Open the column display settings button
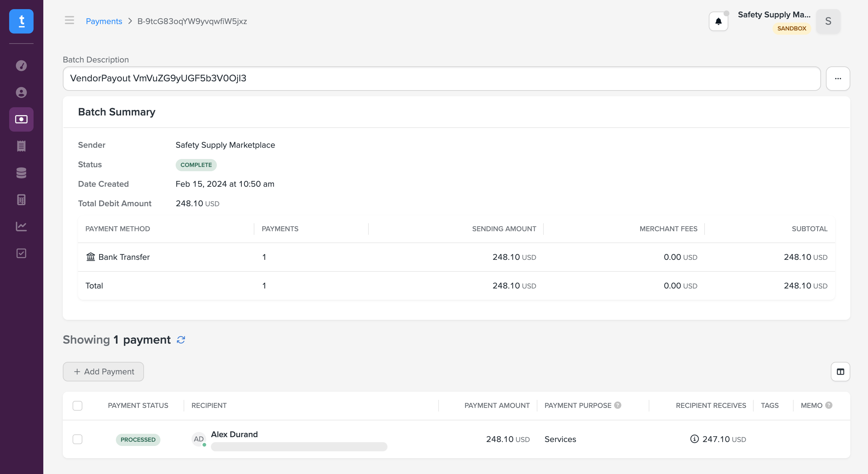This screenshot has width=868, height=474. (840, 372)
